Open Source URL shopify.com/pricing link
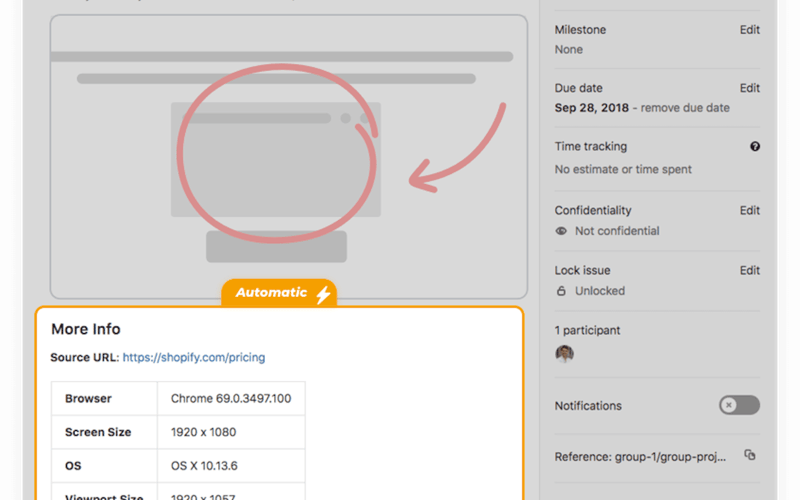 coord(194,357)
